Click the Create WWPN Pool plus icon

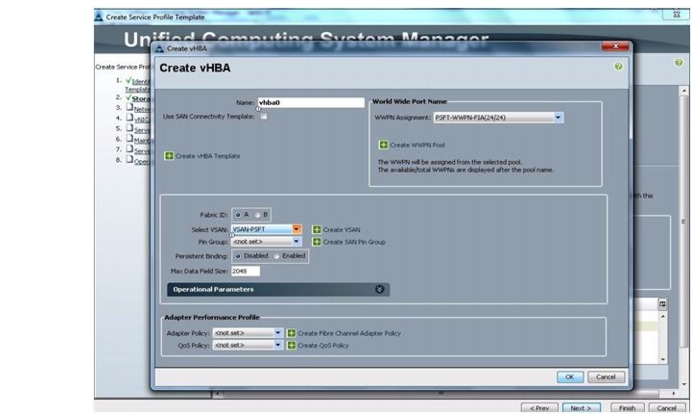point(383,145)
